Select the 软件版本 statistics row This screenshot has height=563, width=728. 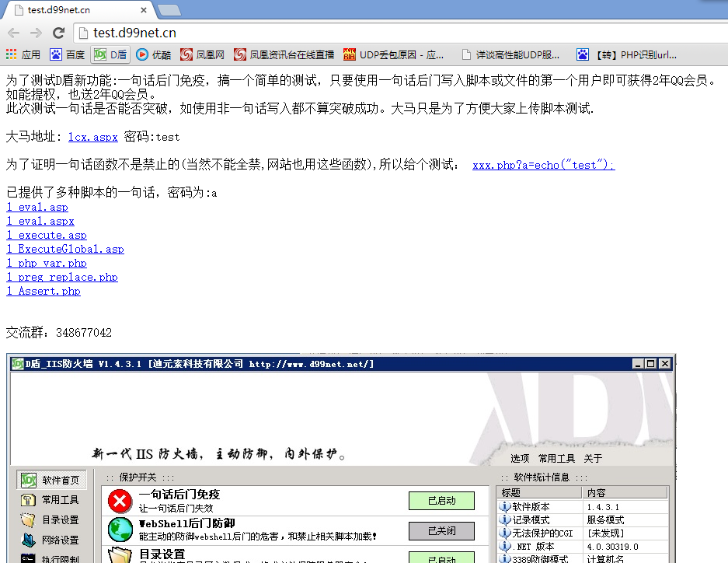point(583,507)
